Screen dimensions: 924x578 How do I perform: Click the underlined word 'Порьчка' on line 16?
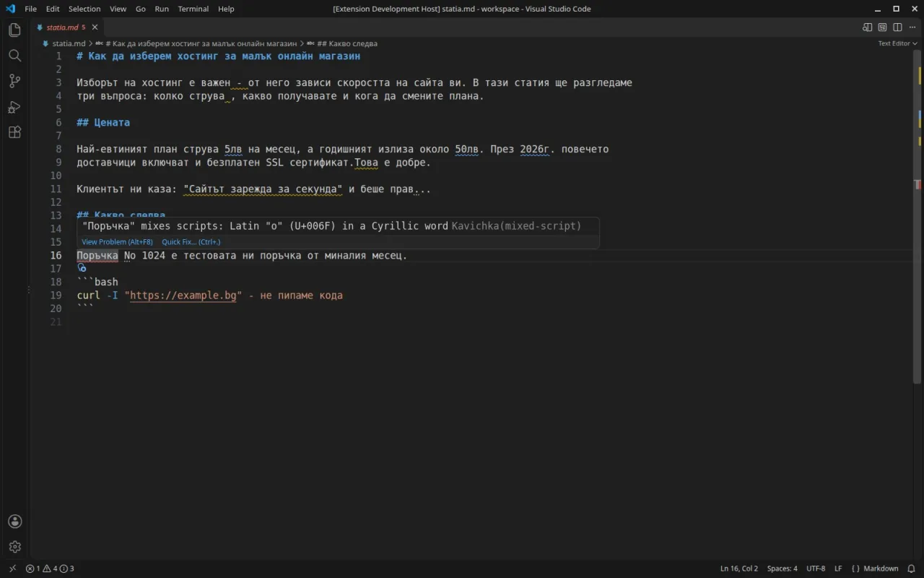click(97, 256)
